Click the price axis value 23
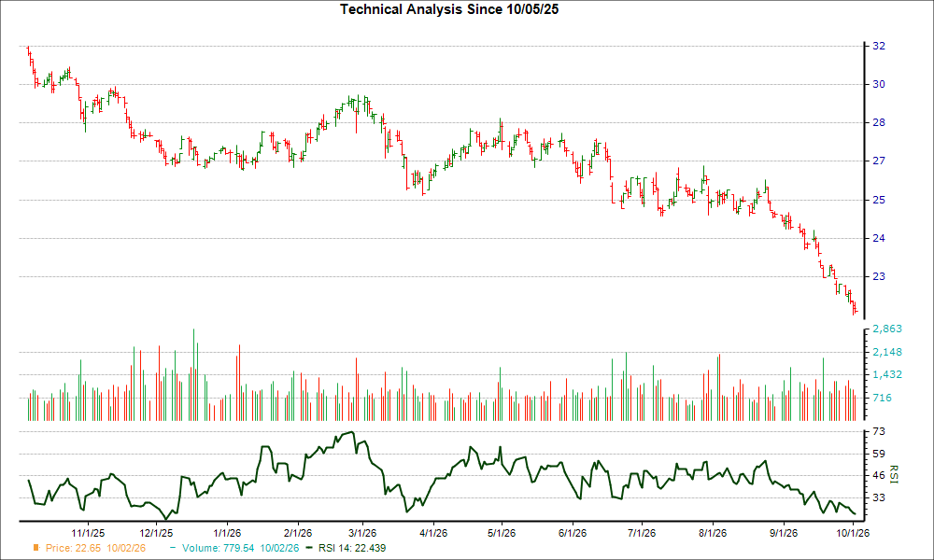This screenshot has height=560, width=934. [x=879, y=276]
